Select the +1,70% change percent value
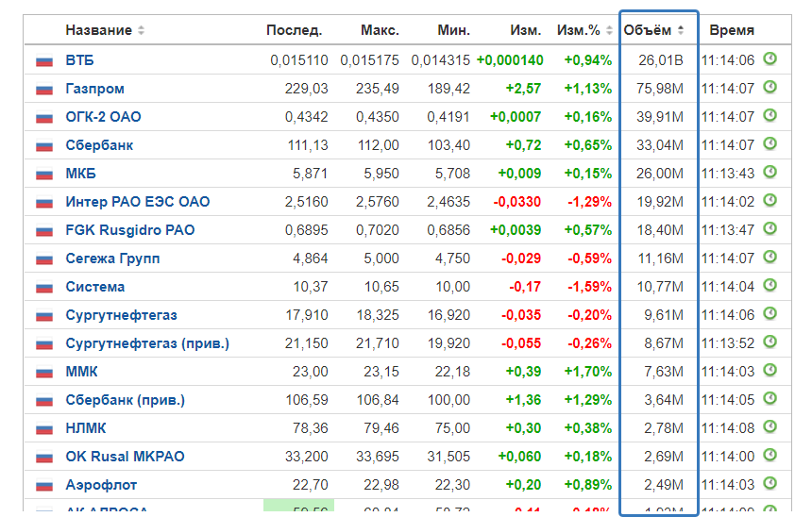Viewport: 812px width, 517px height. pyautogui.click(x=588, y=372)
